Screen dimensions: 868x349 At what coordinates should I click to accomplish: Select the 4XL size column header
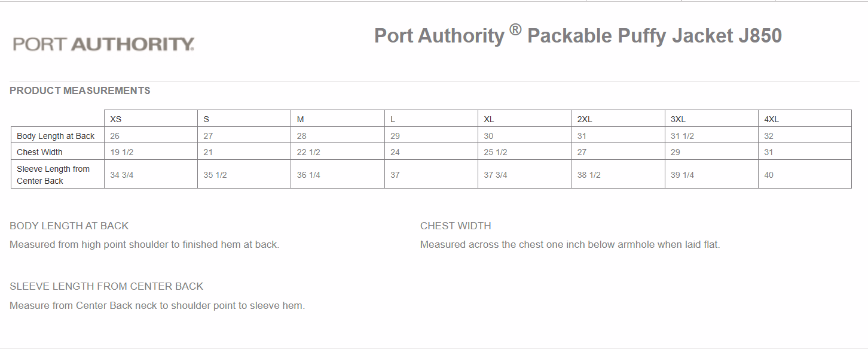click(x=772, y=119)
